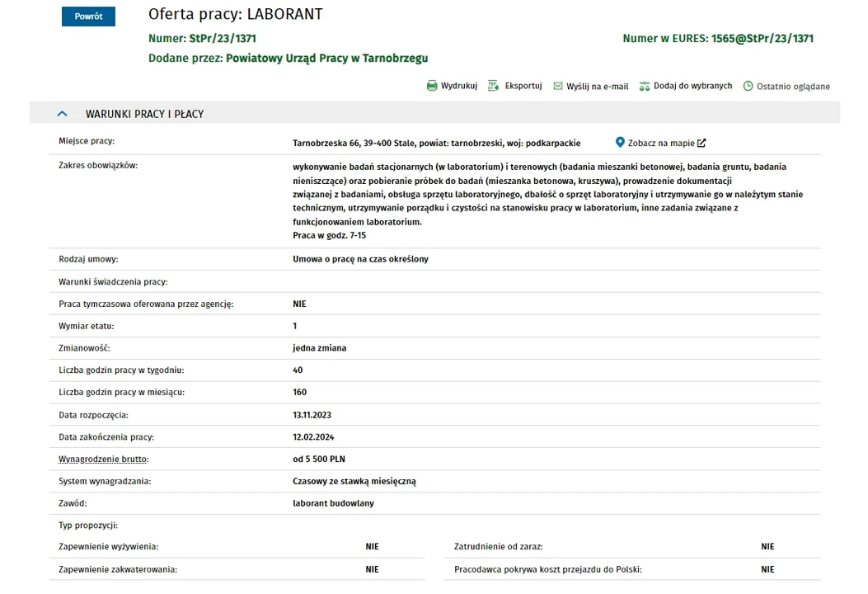Click the shift value jedna zmiana
The width and height of the screenshot is (868, 594).
[x=319, y=348]
